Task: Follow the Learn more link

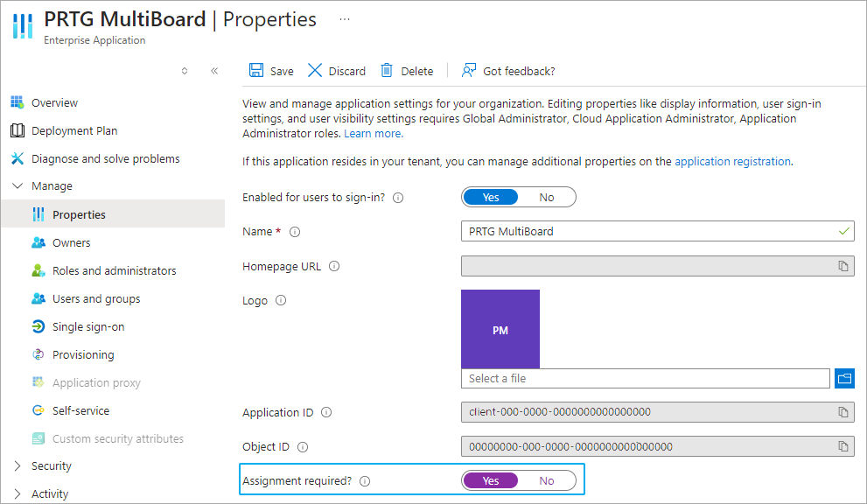Action: (374, 133)
